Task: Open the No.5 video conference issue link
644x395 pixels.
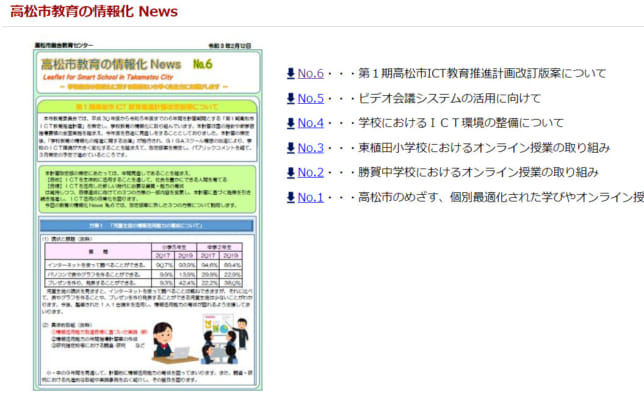Action: (x=310, y=98)
